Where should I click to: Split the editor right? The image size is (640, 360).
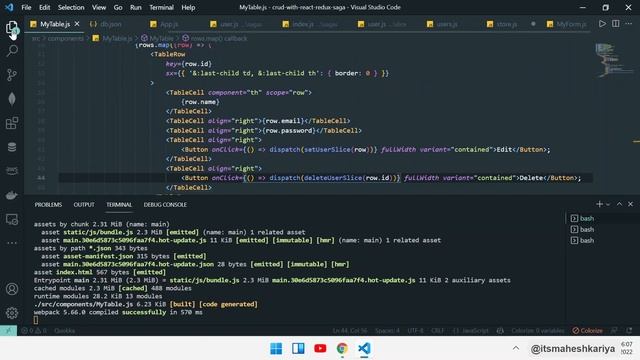[x=616, y=24]
